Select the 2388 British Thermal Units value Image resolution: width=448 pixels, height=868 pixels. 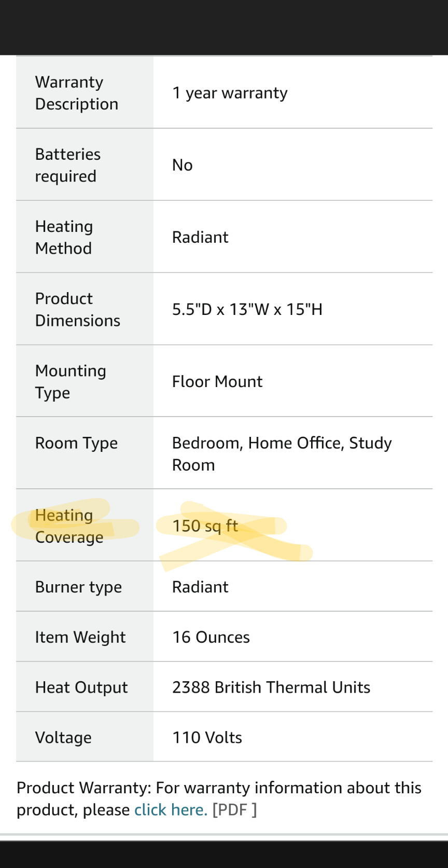click(271, 687)
